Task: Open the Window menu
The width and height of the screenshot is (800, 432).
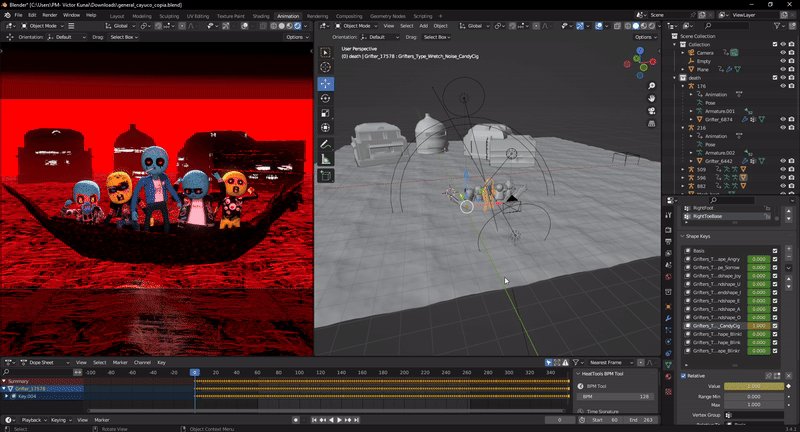Action: pyautogui.click(x=71, y=15)
